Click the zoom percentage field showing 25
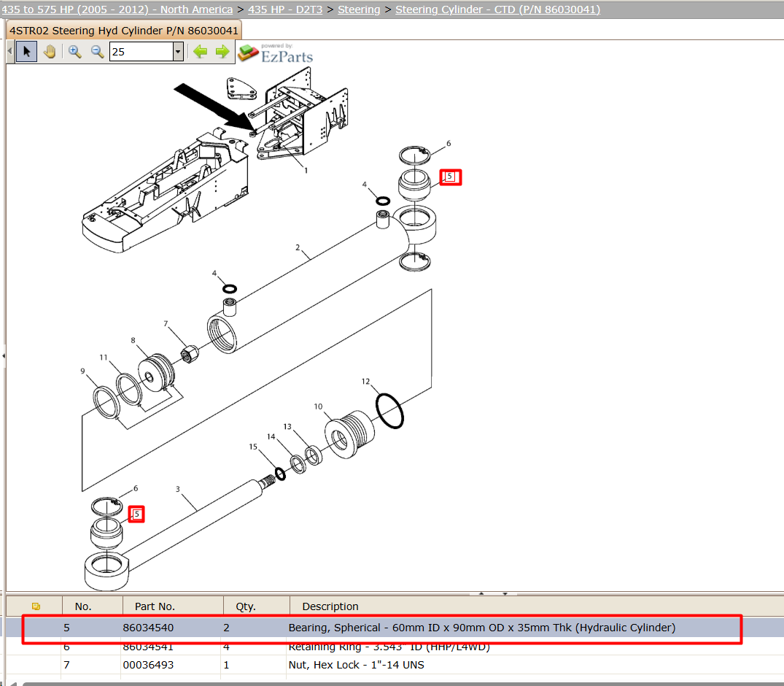 [141, 52]
